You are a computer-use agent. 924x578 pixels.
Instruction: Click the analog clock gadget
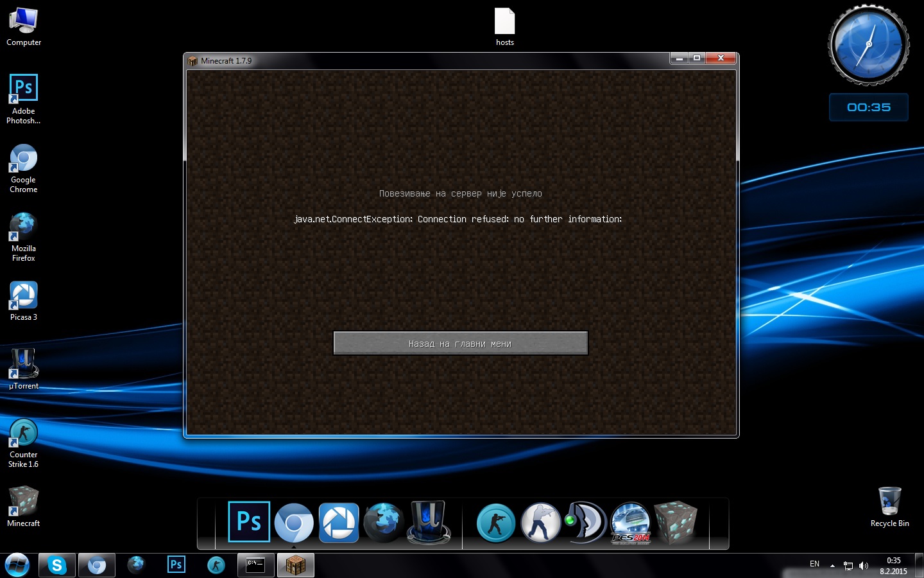[x=869, y=45]
